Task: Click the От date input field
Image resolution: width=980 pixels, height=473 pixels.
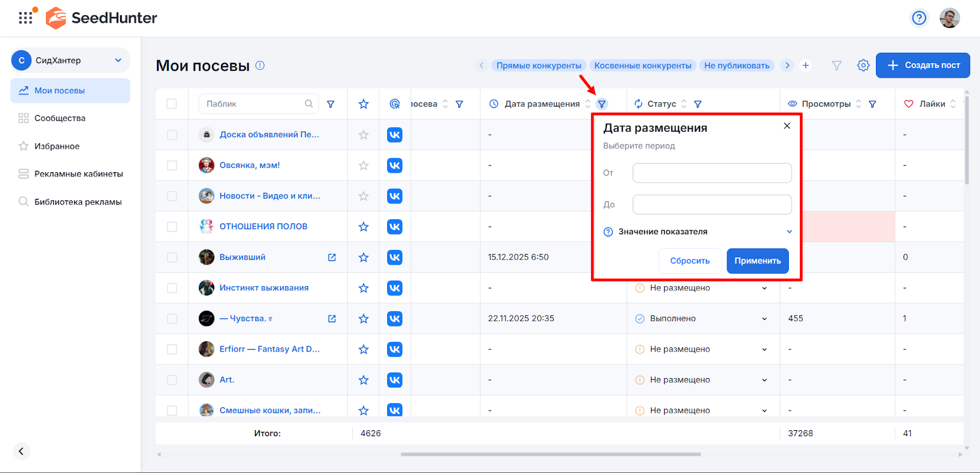Action: click(712, 173)
